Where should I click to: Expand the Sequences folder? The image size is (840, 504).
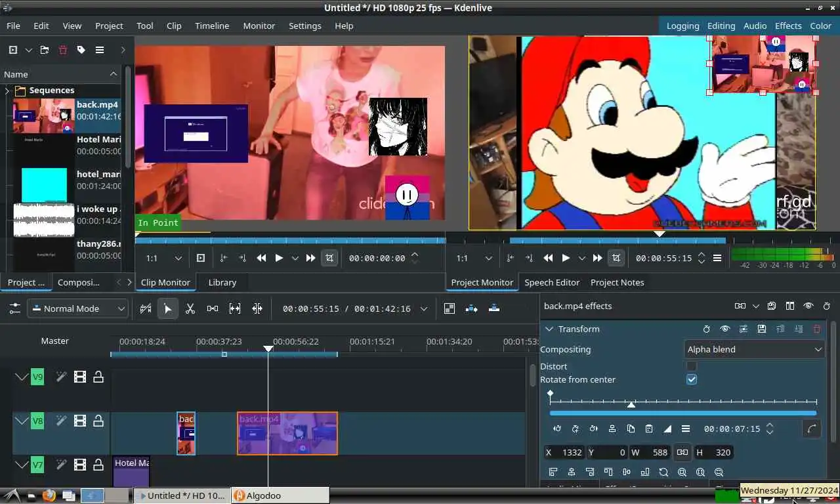point(7,91)
